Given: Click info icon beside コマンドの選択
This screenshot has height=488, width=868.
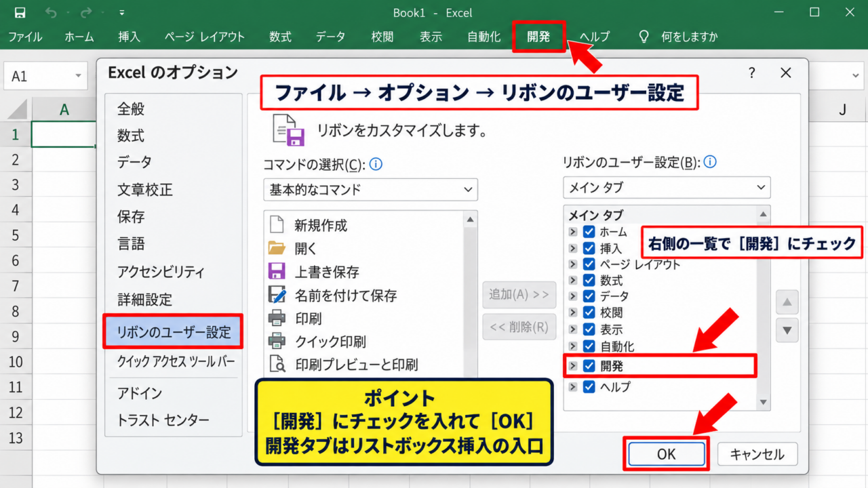Looking at the screenshot, I should (376, 164).
